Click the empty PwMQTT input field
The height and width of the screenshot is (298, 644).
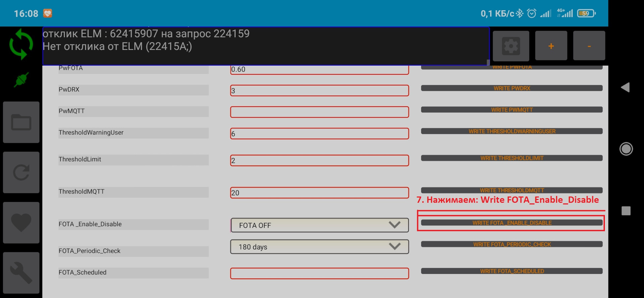coord(319,112)
